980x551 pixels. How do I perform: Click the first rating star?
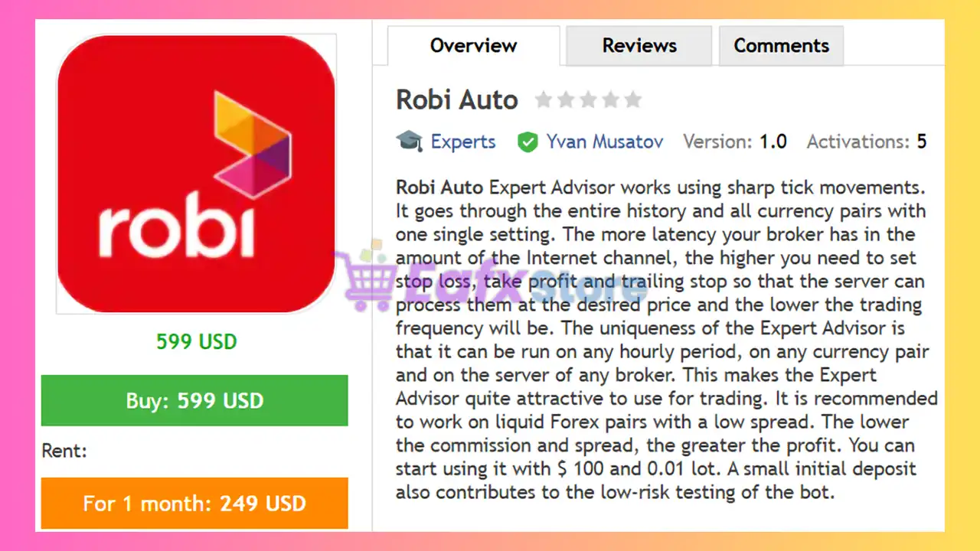(x=544, y=99)
